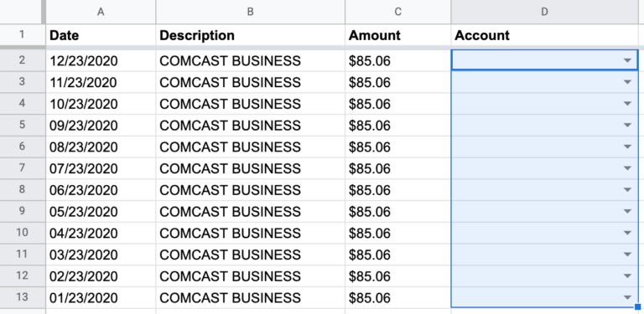Select row 9 header
Image resolution: width=644 pixels, height=314 pixels.
pos(22,211)
